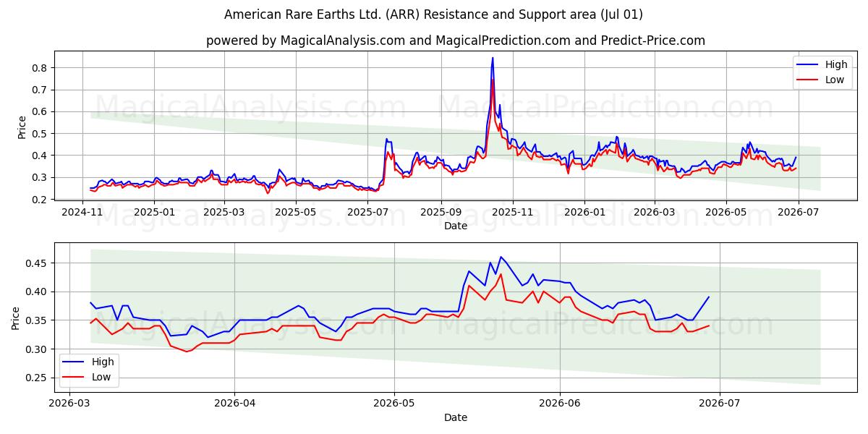The width and height of the screenshot is (868, 434).
Task: Click the '2026-05' date tick on the bottom chart
Action: point(394,404)
